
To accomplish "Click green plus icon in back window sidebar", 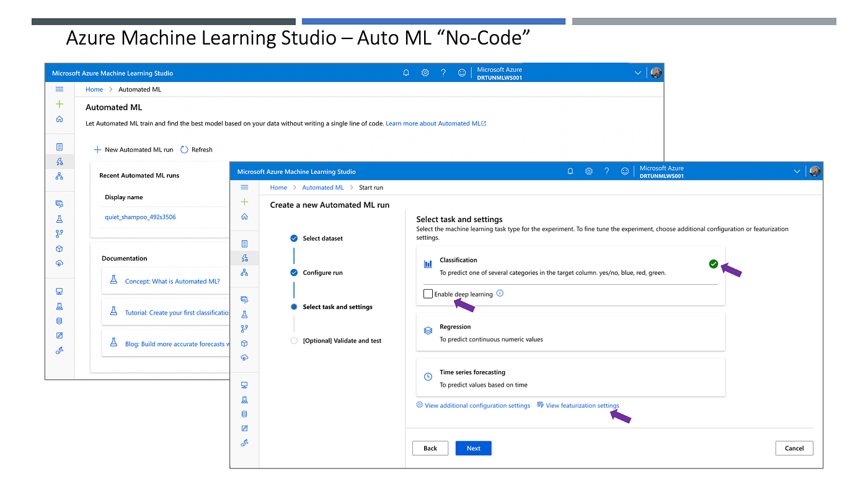I will pos(60,104).
